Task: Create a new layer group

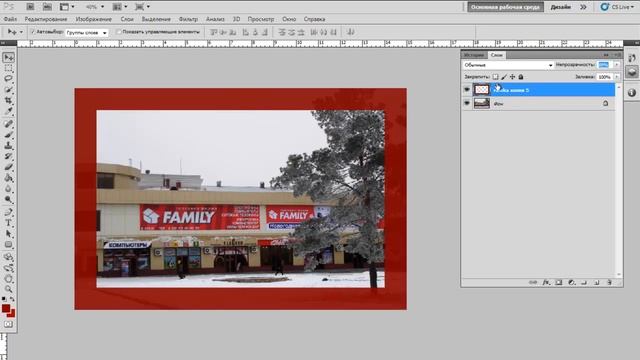Action: 584,282
